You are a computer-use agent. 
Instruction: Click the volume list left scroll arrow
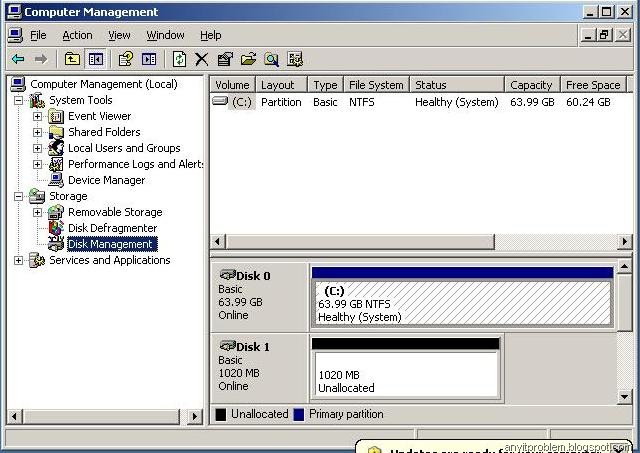(218, 242)
